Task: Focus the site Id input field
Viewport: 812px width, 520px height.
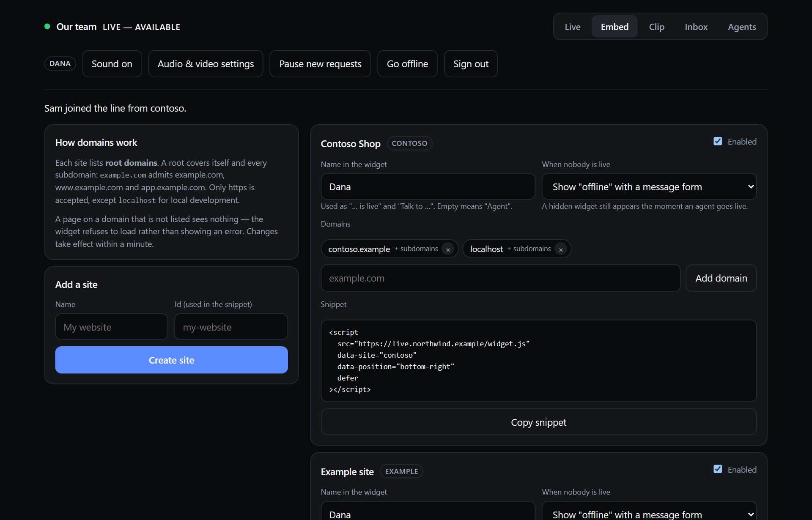Action: [x=231, y=327]
